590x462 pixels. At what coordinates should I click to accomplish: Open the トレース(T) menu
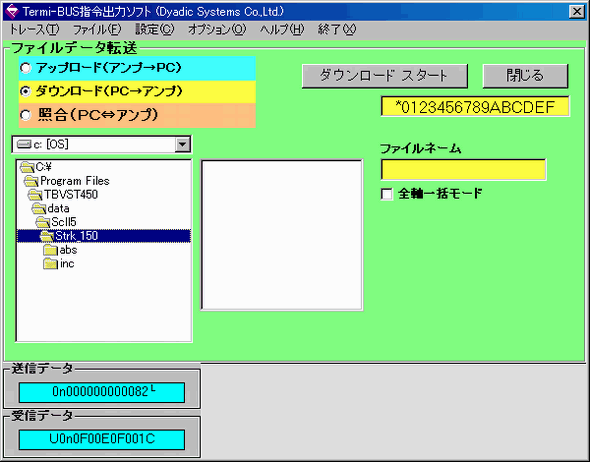point(33,29)
